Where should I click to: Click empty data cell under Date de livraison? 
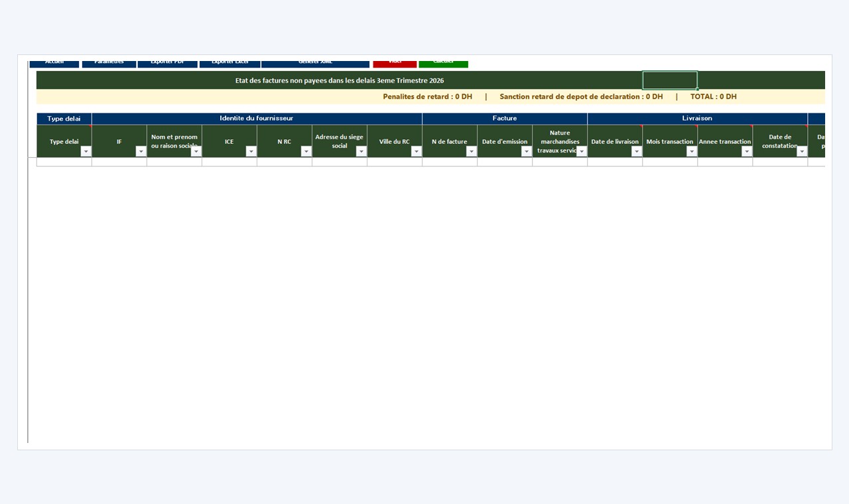(615, 162)
